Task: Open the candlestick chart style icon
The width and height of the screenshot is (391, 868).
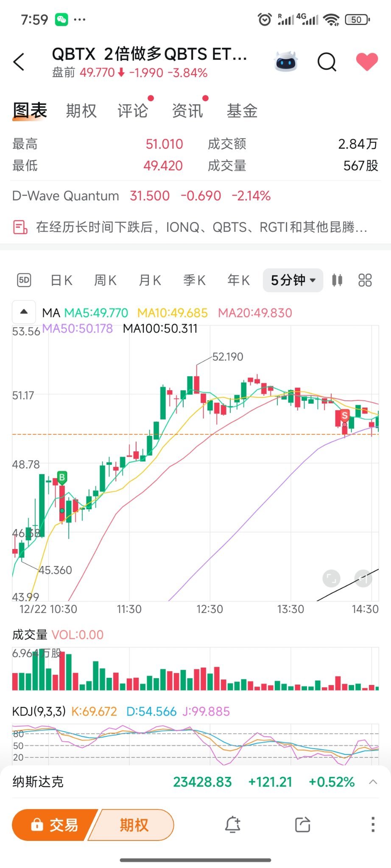Action: pos(337,280)
